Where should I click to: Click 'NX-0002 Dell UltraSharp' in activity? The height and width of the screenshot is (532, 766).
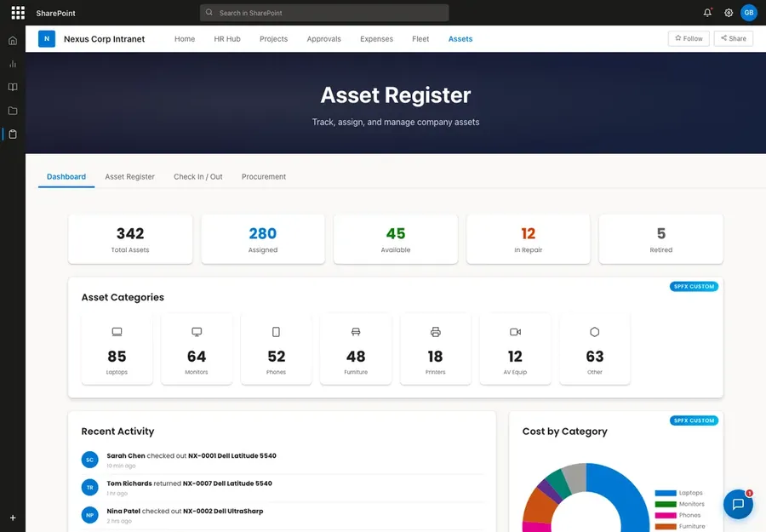(x=223, y=511)
